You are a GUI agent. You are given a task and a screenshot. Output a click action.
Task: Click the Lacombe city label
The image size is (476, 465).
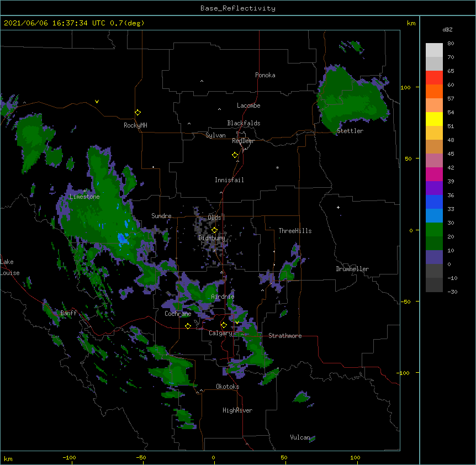click(248, 105)
